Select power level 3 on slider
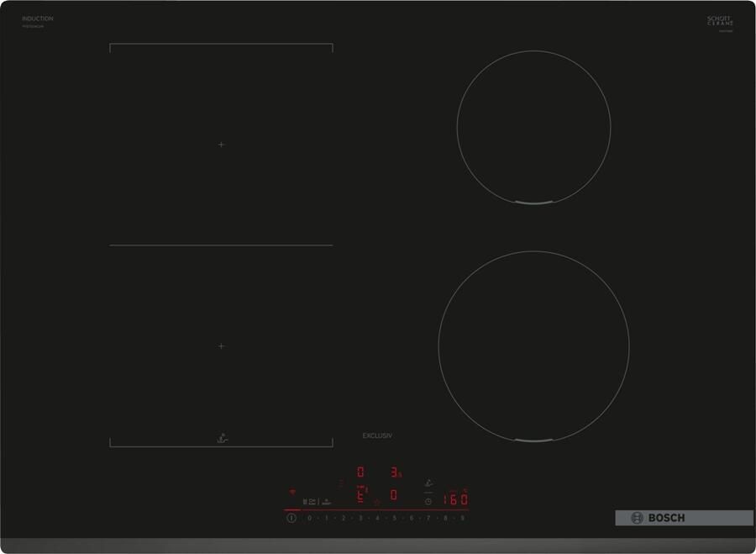Screen dimensions: 756x554 click(x=360, y=518)
